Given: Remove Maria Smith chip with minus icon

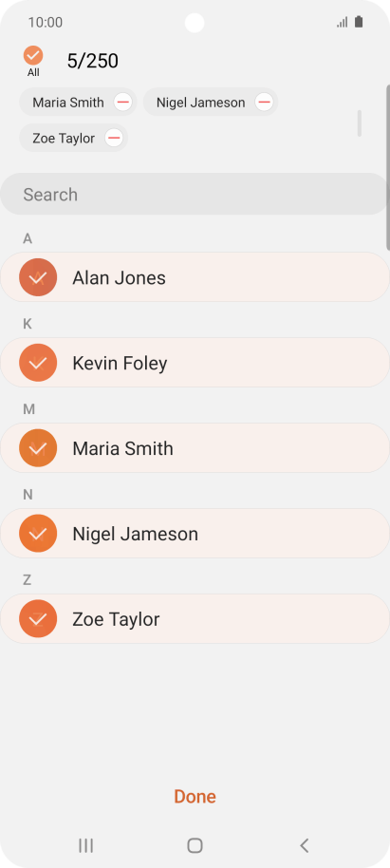Looking at the screenshot, I should [x=122, y=102].
